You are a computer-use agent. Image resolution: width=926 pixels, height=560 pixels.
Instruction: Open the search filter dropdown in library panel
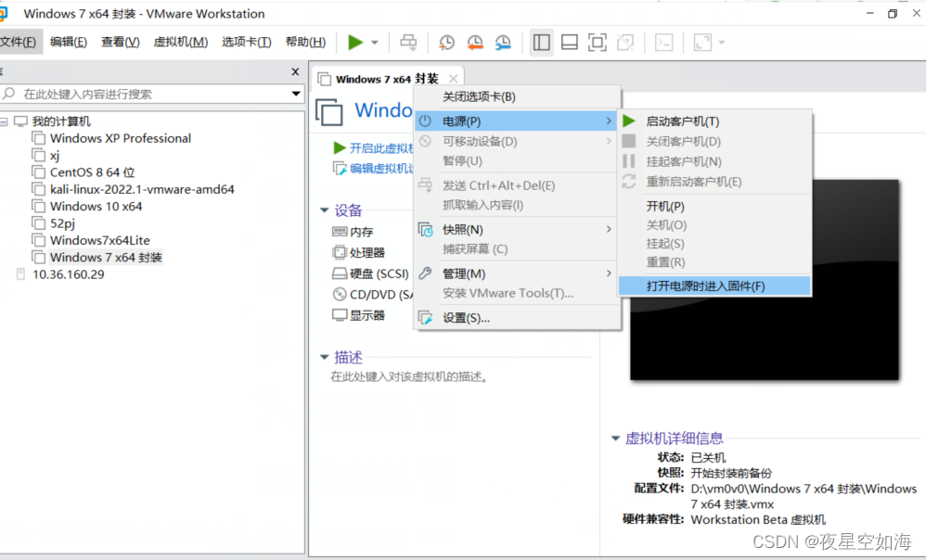296,94
